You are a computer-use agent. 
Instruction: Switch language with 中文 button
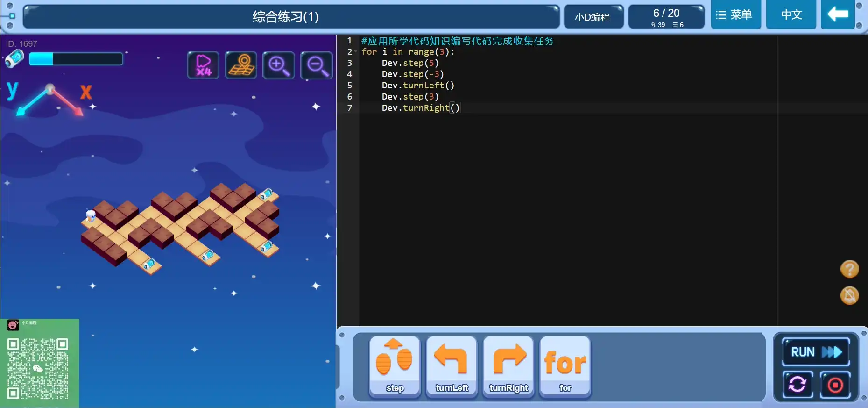pos(791,15)
